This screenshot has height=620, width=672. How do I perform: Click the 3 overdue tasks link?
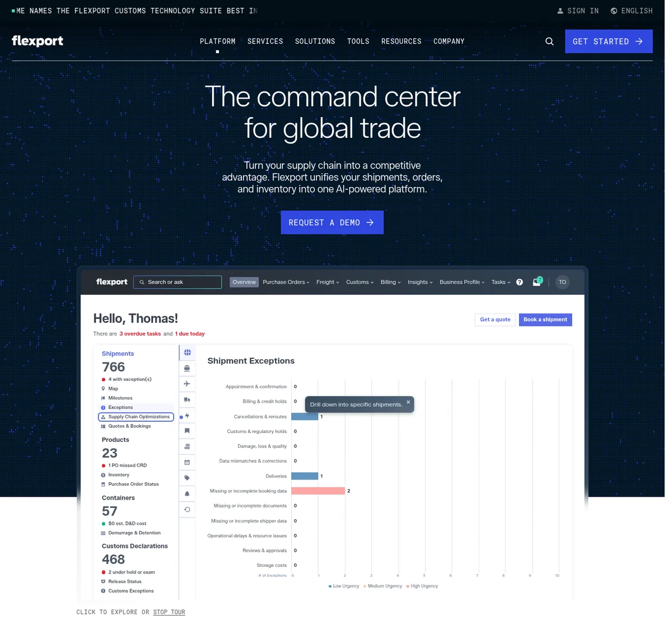[140, 334]
